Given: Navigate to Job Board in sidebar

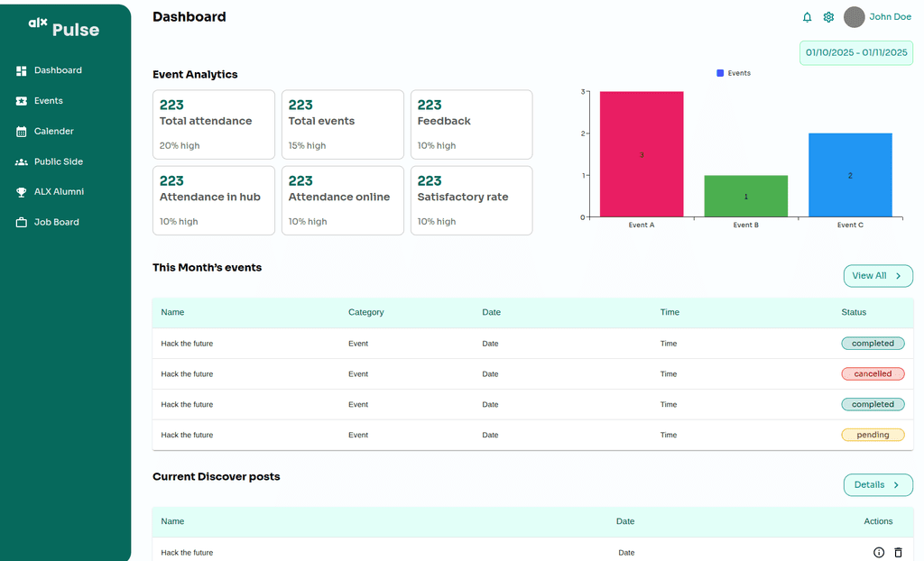Looking at the screenshot, I should 56,222.
